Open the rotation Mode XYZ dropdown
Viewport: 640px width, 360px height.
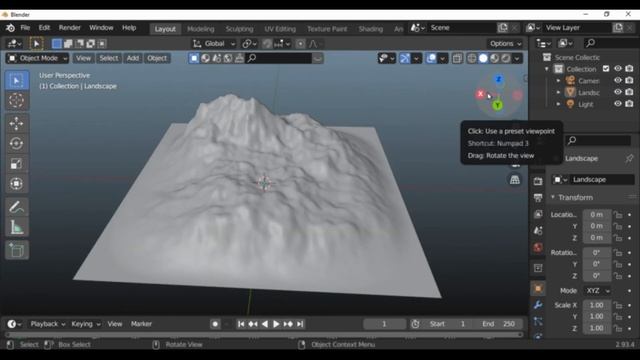coord(598,291)
